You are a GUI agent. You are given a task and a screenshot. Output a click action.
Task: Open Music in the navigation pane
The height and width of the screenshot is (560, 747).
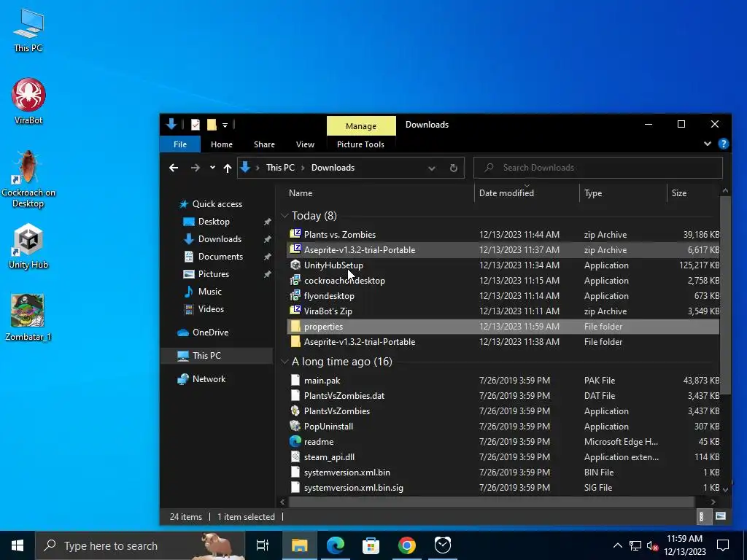pos(209,292)
